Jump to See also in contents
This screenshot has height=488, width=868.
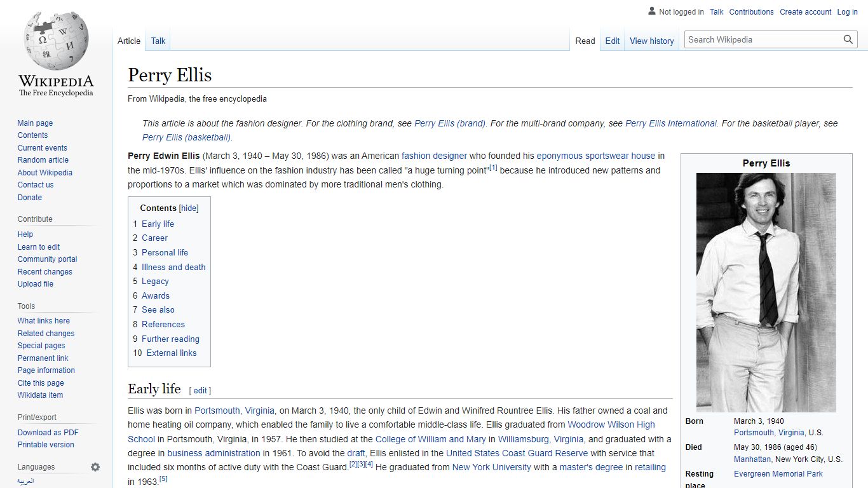pos(158,310)
